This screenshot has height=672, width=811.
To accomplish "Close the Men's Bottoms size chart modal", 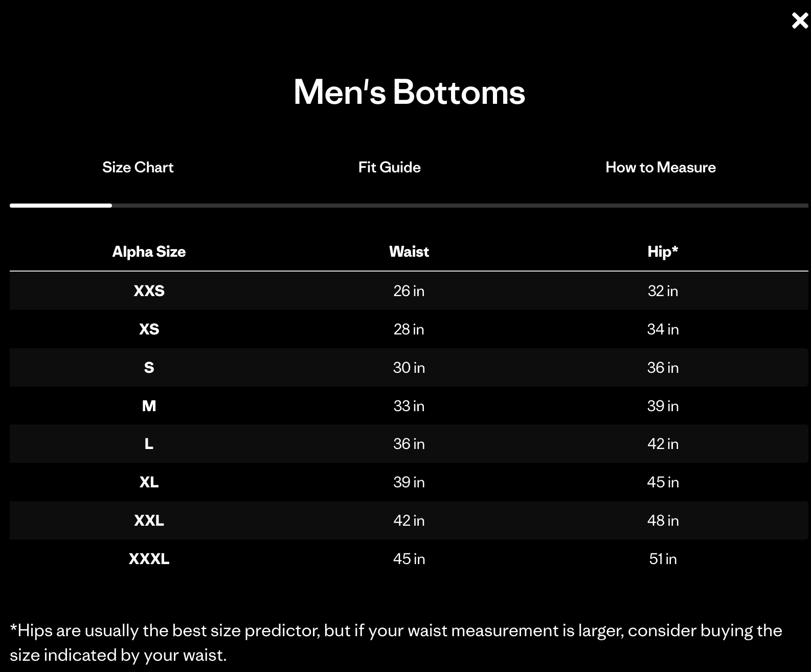I will pyautogui.click(x=800, y=20).
